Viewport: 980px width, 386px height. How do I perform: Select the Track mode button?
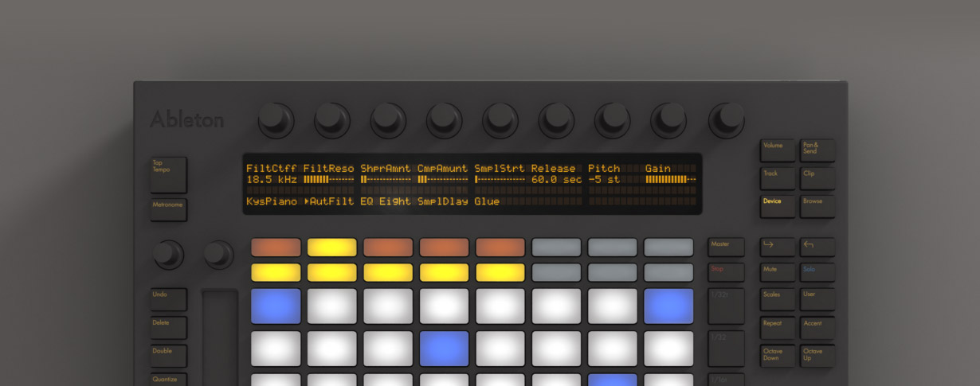pyautogui.click(x=778, y=178)
